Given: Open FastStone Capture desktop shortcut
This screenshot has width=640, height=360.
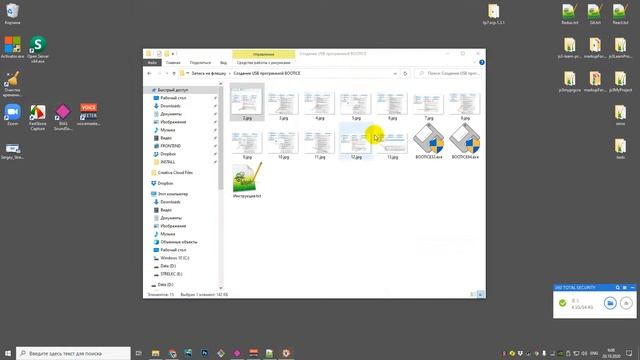Looking at the screenshot, I should (x=38, y=117).
